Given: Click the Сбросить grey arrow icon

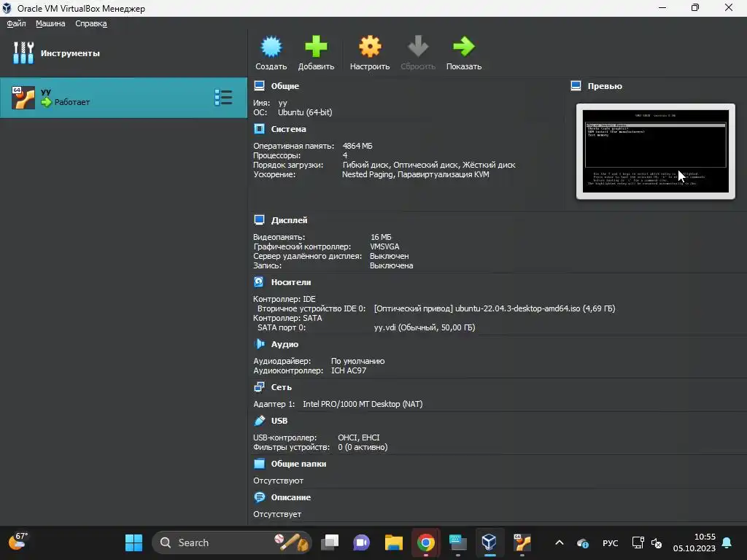Looking at the screenshot, I should (418, 47).
